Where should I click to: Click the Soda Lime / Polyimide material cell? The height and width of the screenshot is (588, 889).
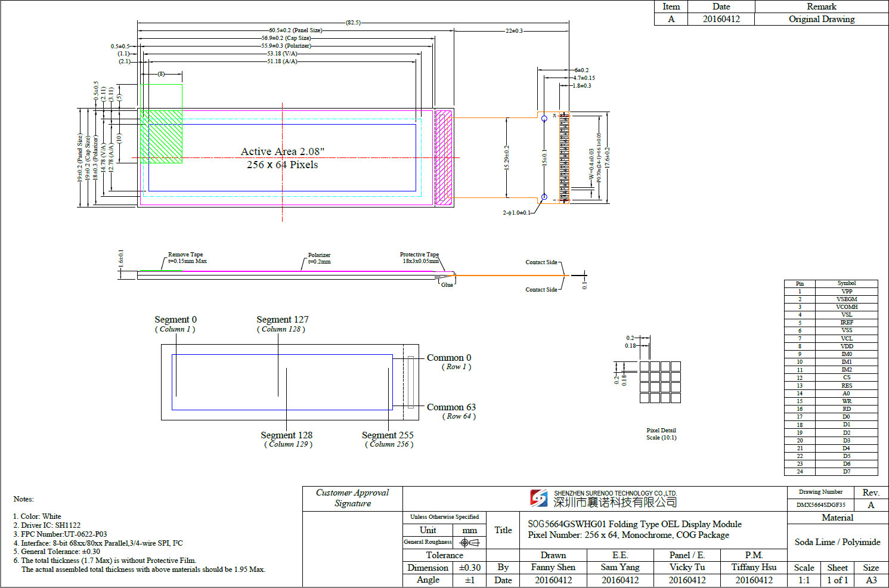coord(837,542)
